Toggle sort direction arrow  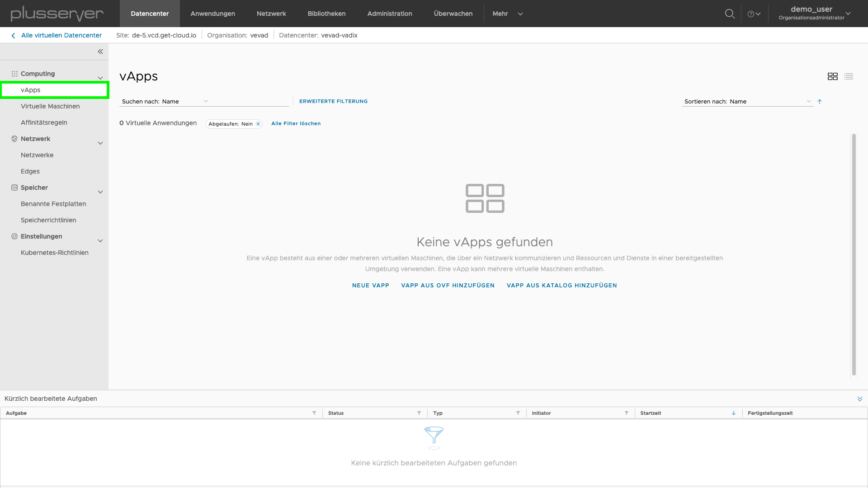click(x=820, y=102)
